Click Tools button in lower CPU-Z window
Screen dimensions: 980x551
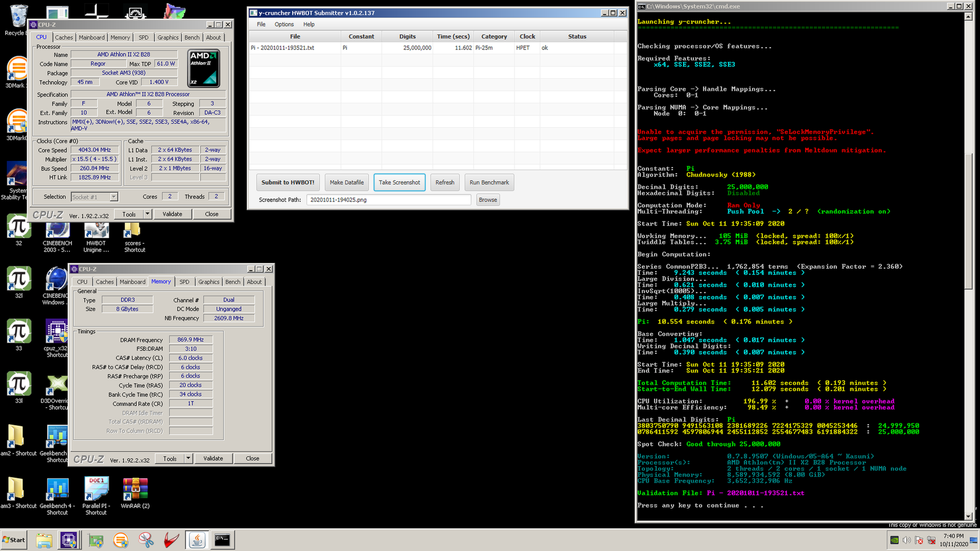(170, 459)
